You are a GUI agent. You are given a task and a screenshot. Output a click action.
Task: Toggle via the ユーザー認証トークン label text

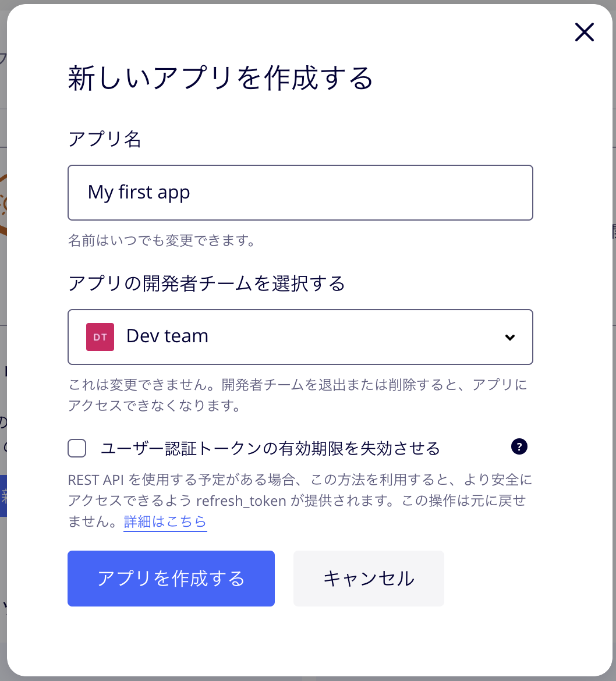click(271, 448)
